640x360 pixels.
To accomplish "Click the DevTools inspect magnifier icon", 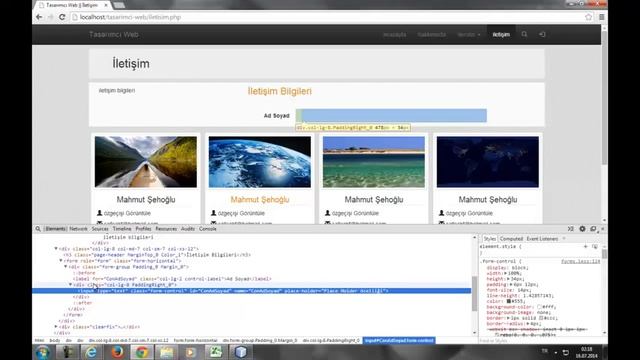I will (38, 229).
